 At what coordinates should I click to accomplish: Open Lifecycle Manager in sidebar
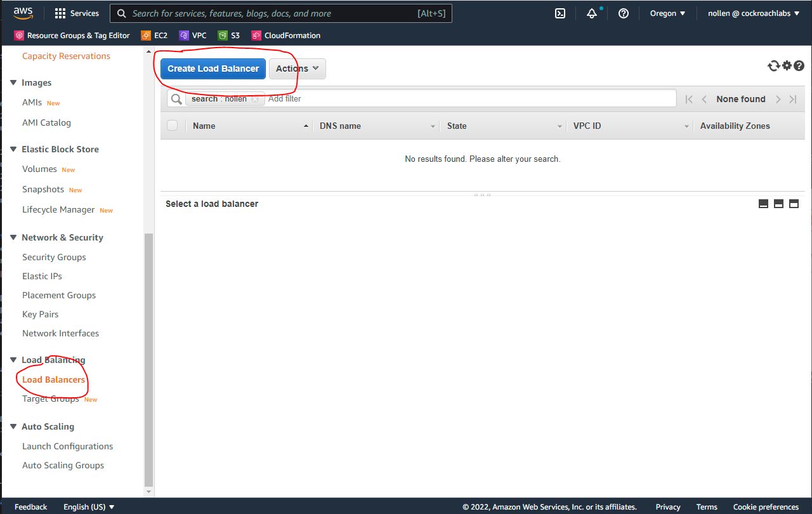pyautogui.click(x=58, y=209)
